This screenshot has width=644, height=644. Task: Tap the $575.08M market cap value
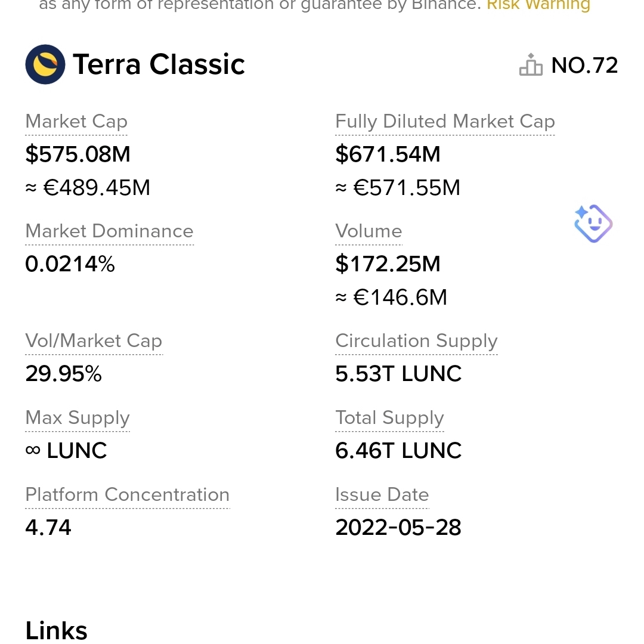[x=78, y=154]
